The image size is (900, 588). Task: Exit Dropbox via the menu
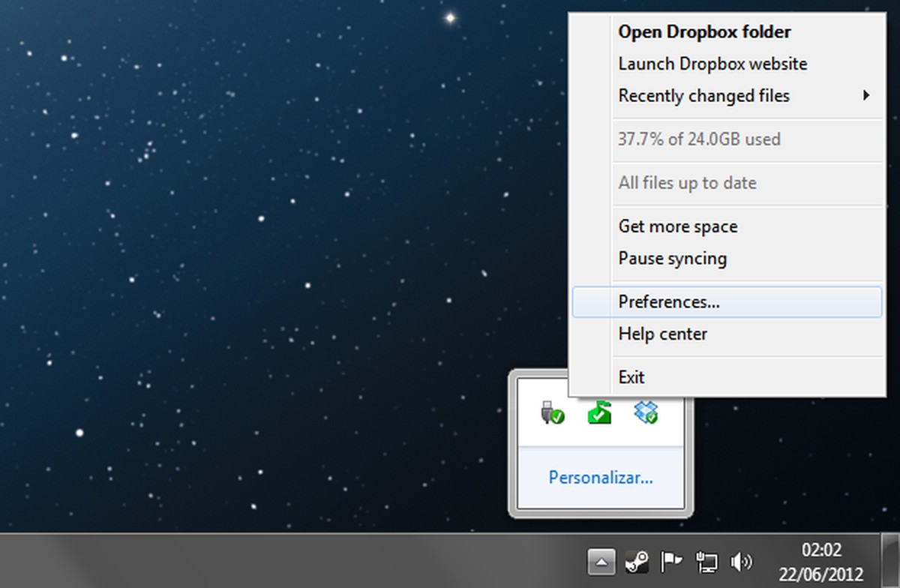point(631,376)
